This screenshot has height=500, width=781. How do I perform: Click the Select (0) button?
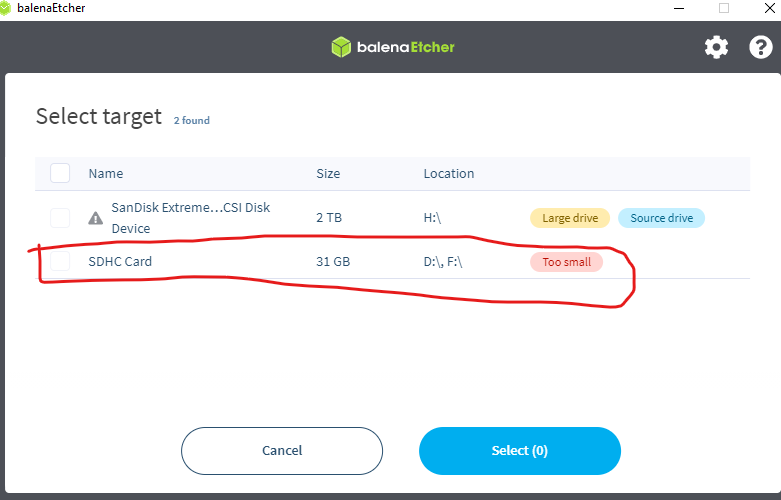pos(520,451)
